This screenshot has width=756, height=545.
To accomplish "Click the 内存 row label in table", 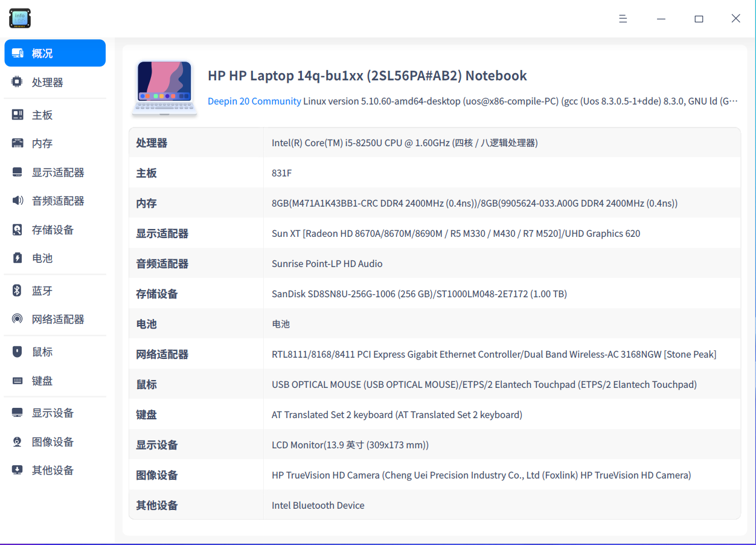I will [146, 203].
